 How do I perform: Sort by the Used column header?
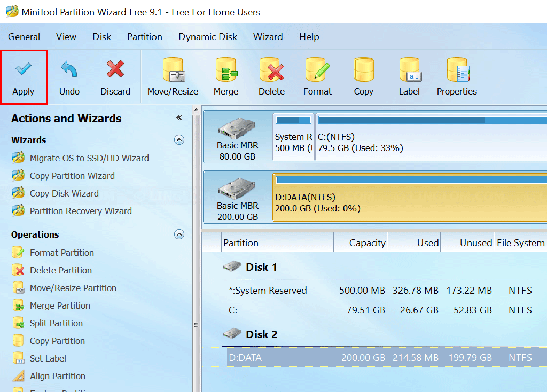(414, 243)
